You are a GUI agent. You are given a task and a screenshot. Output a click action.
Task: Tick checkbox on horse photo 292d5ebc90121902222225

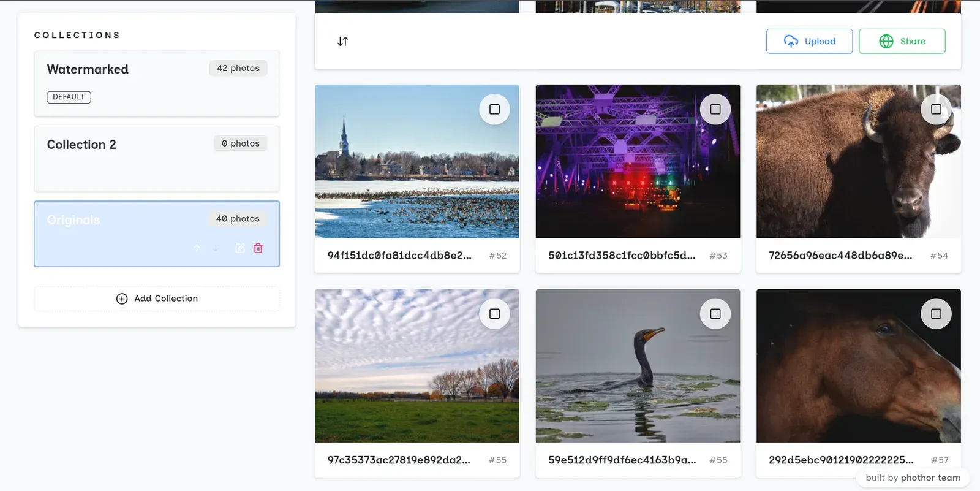936,314
